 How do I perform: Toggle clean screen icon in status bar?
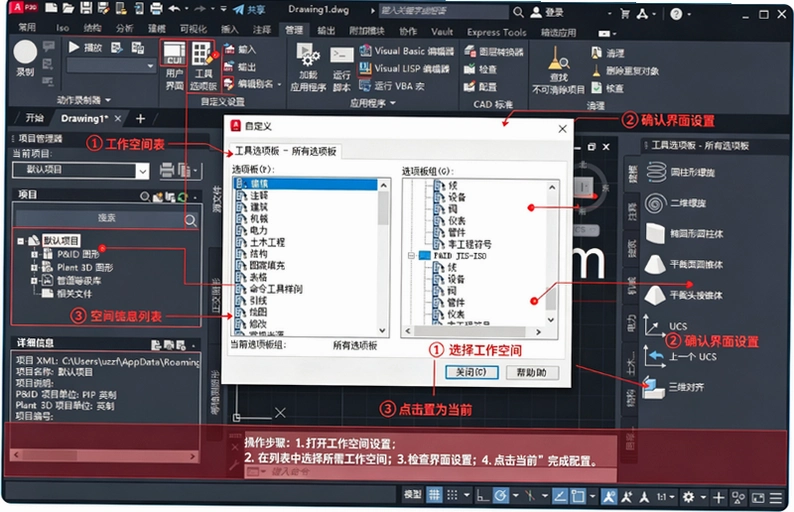coord(758,498)
